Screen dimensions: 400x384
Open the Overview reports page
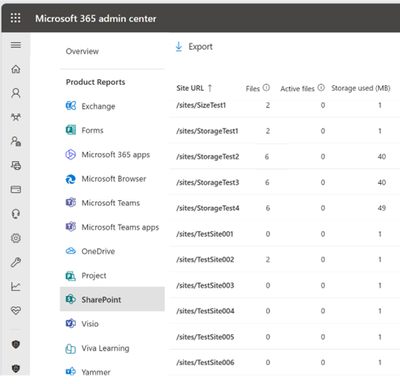tap(82, 51)
